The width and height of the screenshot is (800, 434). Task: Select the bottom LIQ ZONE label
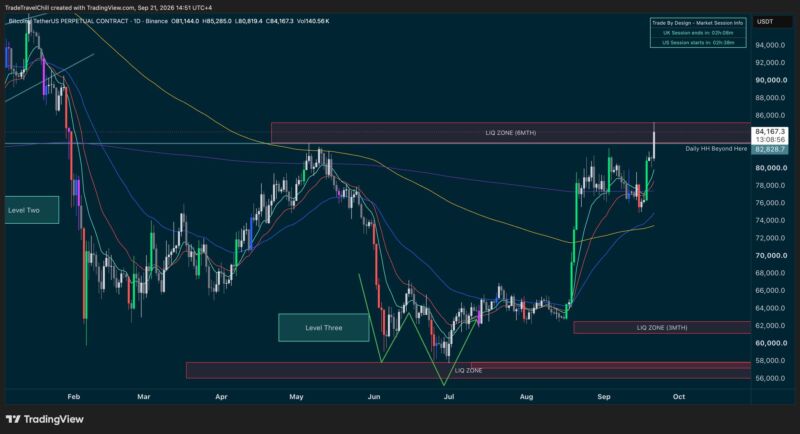[x=468, y=370]
